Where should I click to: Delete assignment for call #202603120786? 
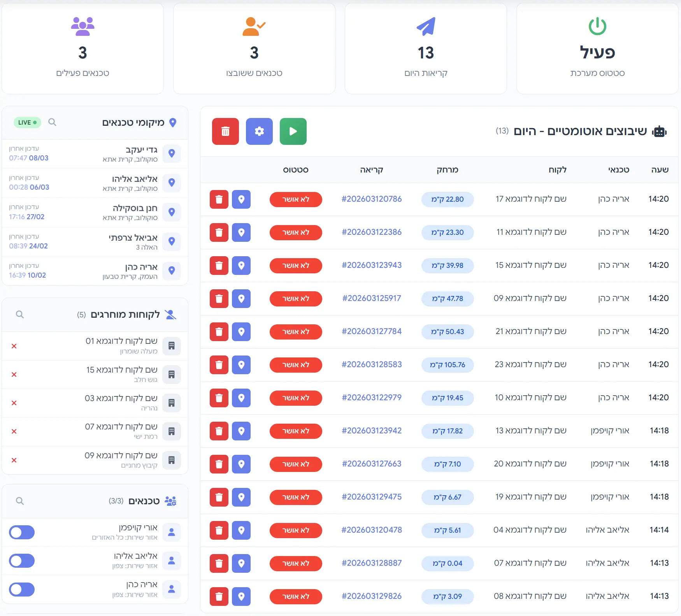coord(219,199)
